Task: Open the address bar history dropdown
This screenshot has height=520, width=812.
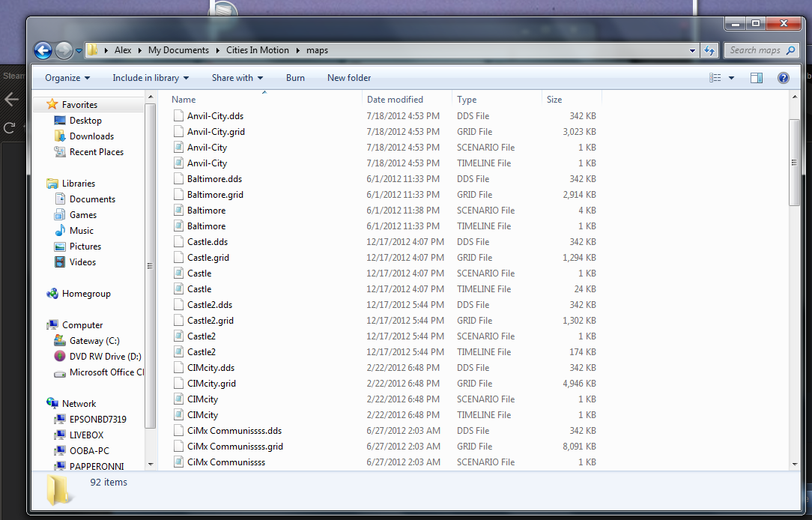Action: (x=692, y=51)
